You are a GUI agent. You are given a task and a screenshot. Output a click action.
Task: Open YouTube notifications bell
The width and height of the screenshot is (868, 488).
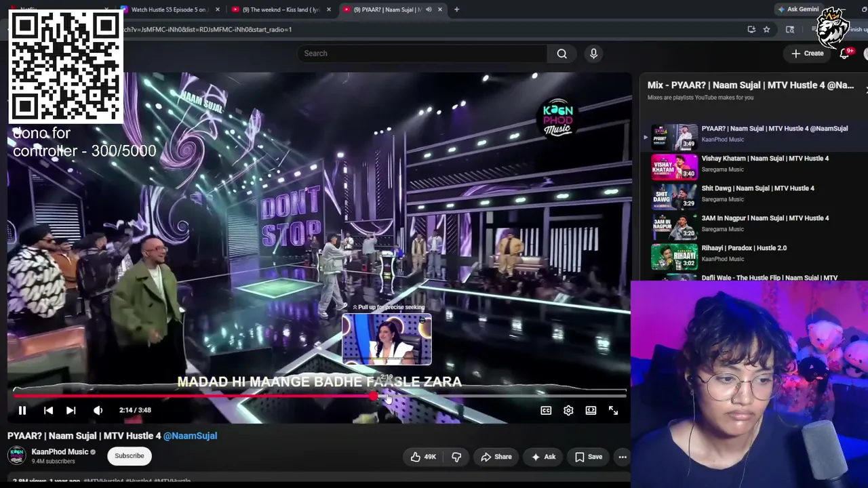click(846, 54)
